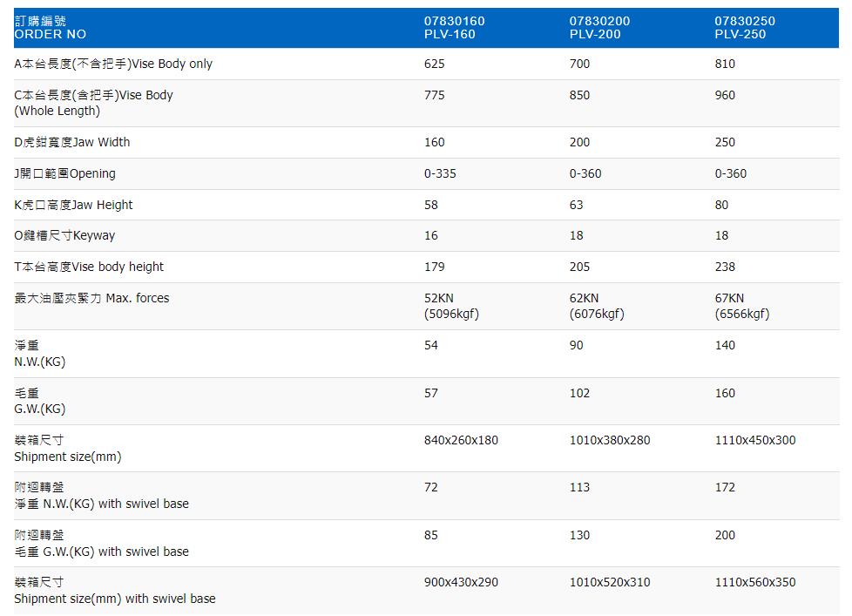Click the ORDER NO header cell
Image resolution: width=852 pixels, height=616 pixels.
coord(51,28)
